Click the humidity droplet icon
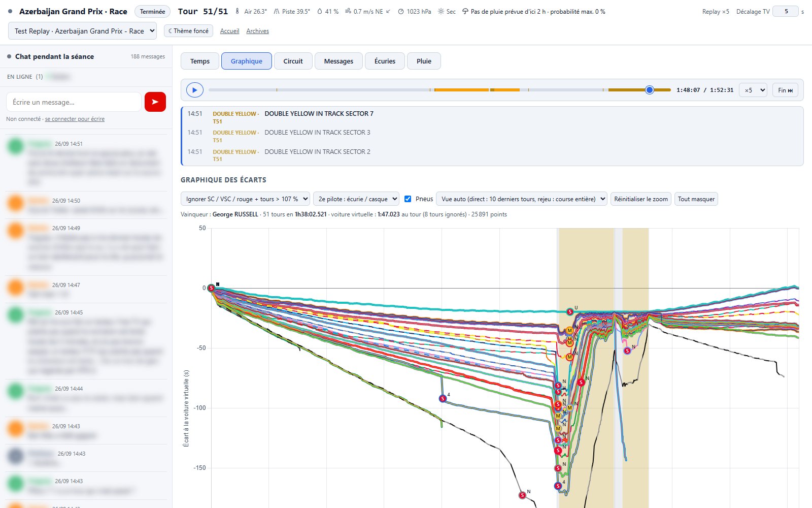 click(320, 11)
